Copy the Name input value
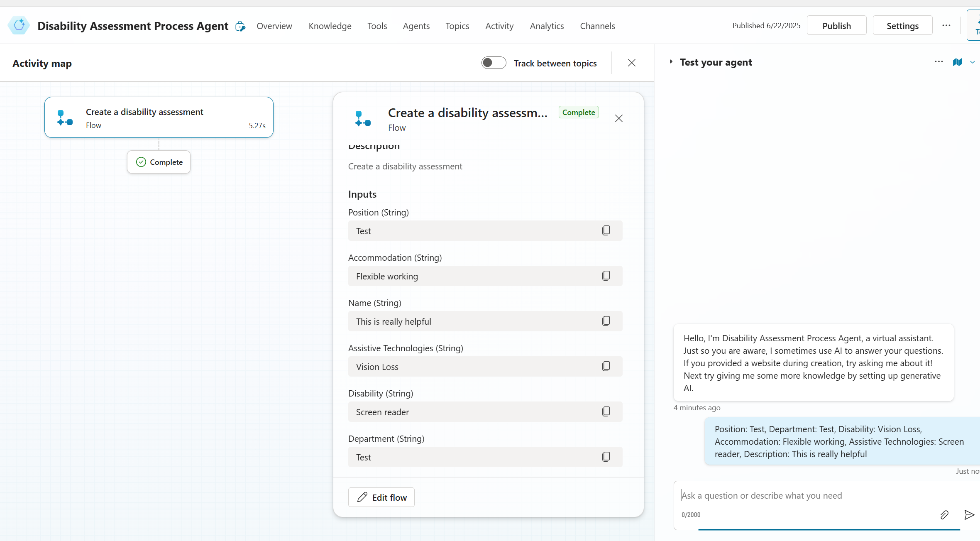The image size is (980, 541). [606, 321]
